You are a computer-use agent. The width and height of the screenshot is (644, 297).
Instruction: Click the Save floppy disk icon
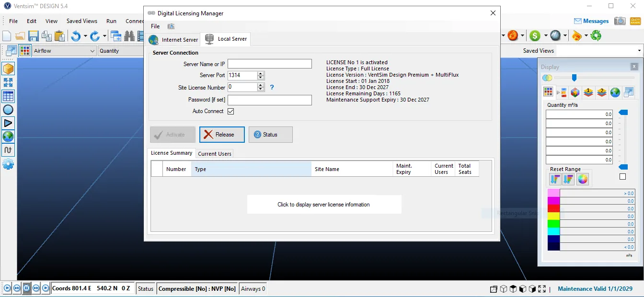coord(33,36)
